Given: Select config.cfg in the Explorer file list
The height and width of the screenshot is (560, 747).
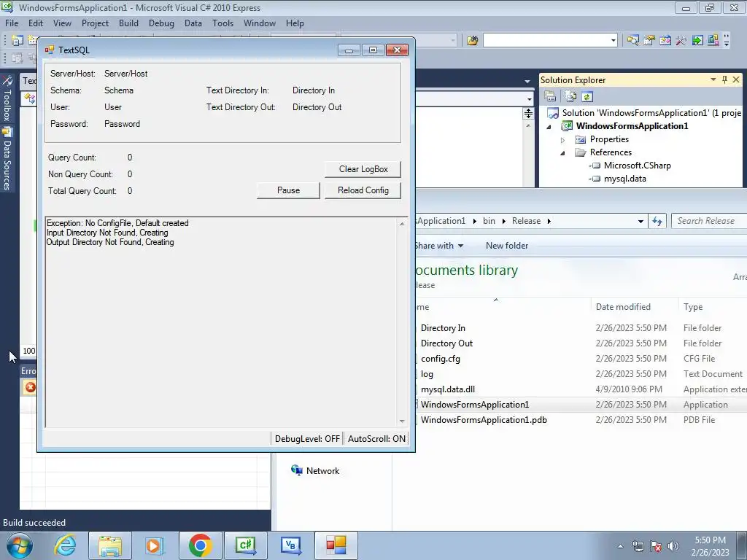Looking at the screenshot, I should (440, 359).
